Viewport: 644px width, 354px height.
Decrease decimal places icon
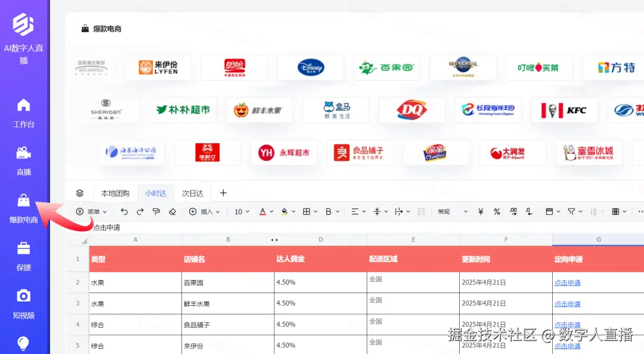(529, 212)
